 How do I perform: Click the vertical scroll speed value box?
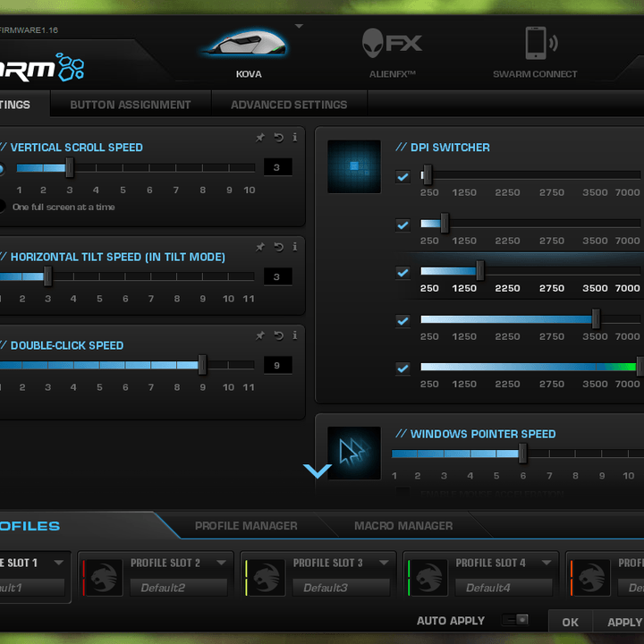pyautogui.click(x=277, y=167)
